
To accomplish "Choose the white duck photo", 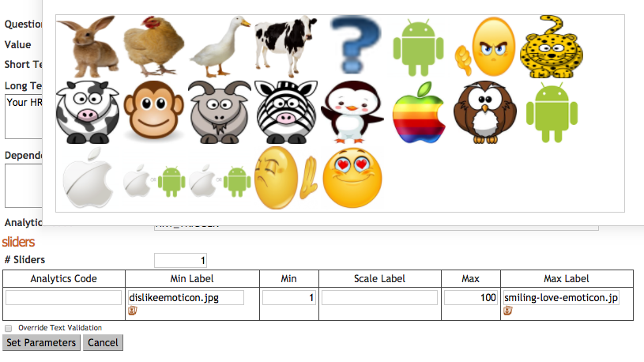I will 220,47.
